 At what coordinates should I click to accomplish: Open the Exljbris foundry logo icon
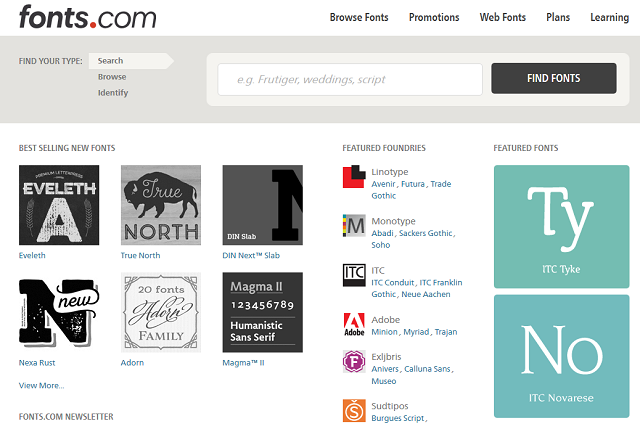point(354,361)
